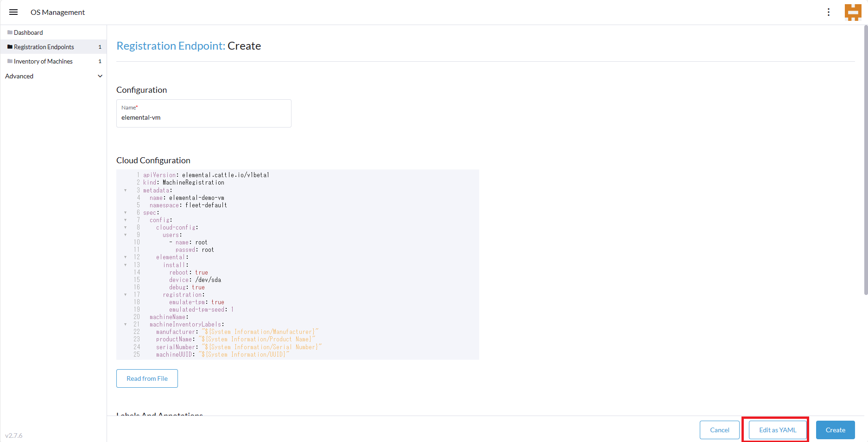Click the Dashboard folder icon
The height and width of the screenshot is (442, 868).
10,32
